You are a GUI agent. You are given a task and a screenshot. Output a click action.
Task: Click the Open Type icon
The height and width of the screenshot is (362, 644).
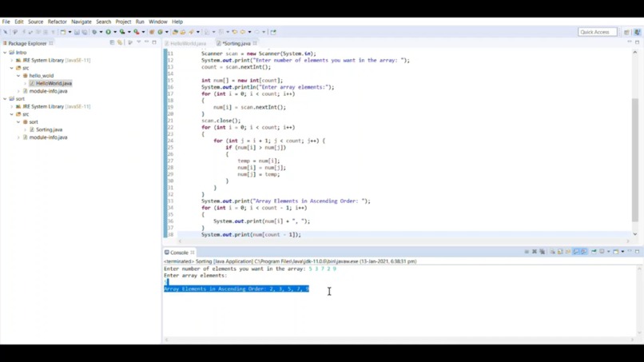point(175,32)
